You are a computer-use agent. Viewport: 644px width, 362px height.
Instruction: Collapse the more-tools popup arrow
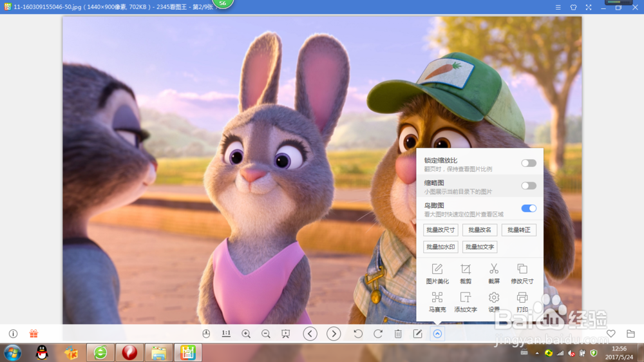tap(437, 334)
